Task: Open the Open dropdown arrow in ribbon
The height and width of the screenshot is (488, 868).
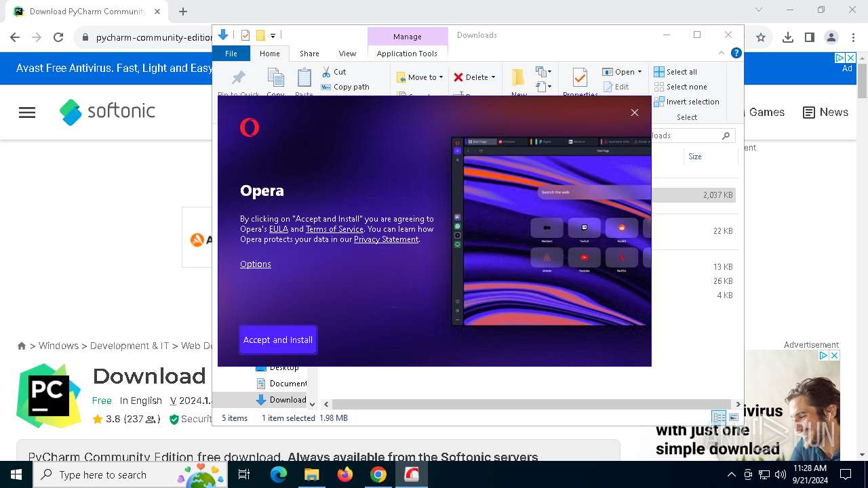Action: (639, 72)
